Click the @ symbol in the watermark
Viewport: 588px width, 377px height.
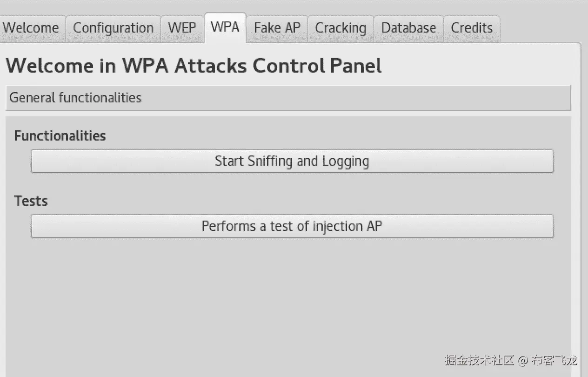pyautogui.click(x=523, y=360)
